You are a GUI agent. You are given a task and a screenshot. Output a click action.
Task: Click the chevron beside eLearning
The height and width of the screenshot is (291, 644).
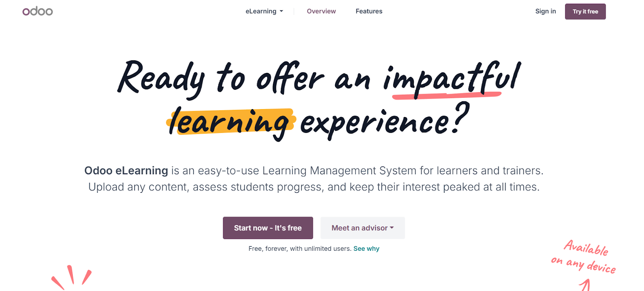[281, 11]
